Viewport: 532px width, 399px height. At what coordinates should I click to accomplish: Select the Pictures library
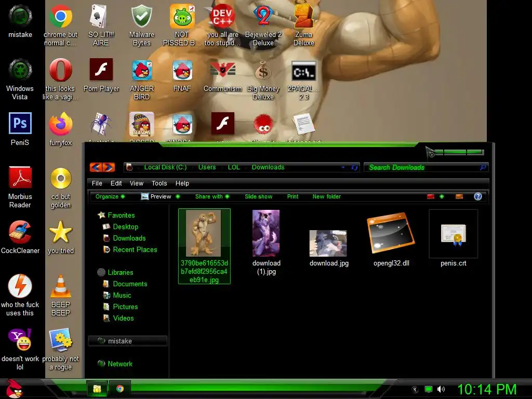coord(121,307)
